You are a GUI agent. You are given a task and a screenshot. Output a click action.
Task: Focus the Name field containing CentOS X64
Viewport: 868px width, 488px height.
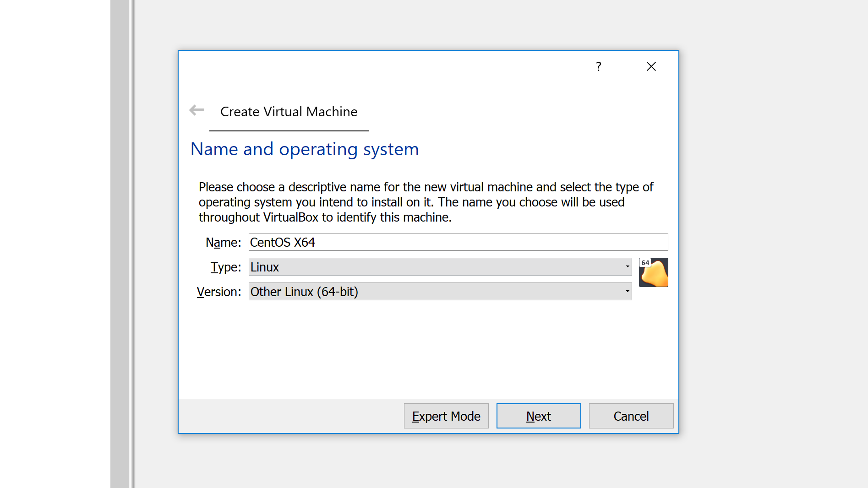point(458,242)
